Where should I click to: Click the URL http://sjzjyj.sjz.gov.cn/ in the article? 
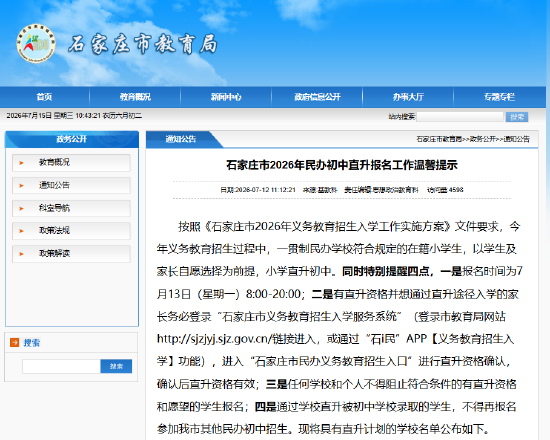tap(214, 339)
